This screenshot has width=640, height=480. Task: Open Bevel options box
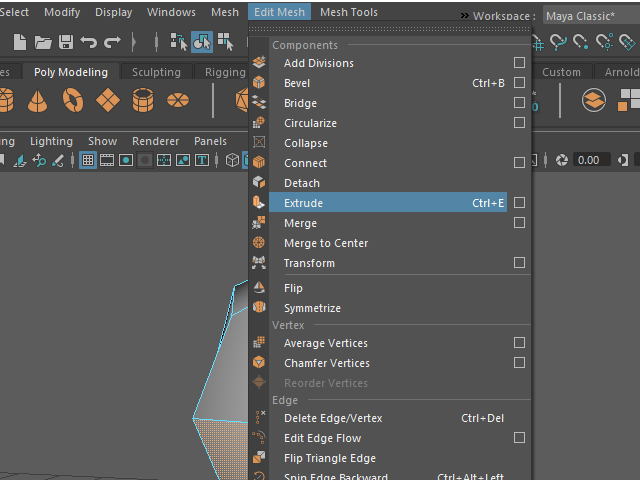coord(519,83)
